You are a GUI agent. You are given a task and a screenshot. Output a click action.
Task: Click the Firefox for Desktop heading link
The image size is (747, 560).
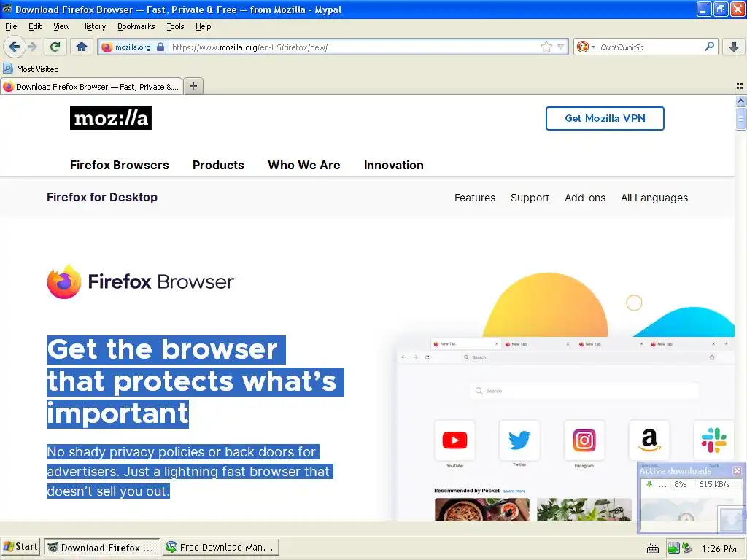[x=102, y=197]
